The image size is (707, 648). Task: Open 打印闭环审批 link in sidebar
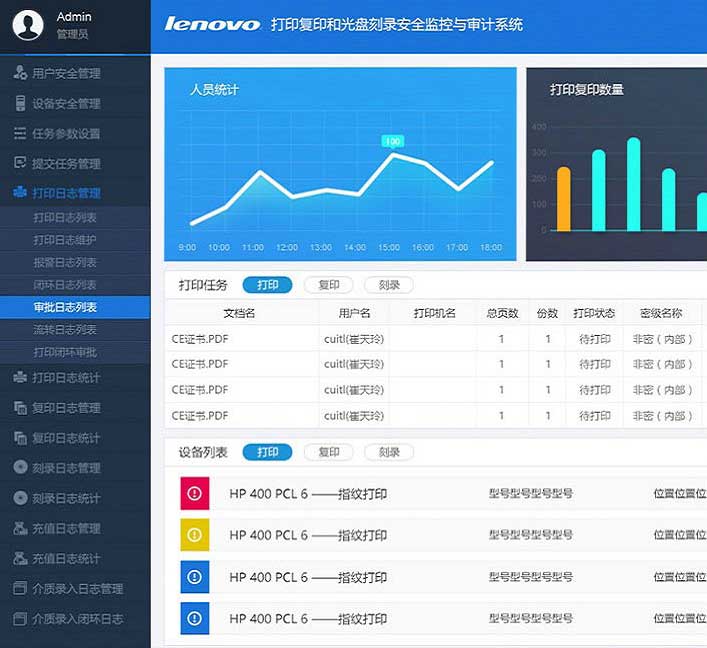(x=65, y=352)
